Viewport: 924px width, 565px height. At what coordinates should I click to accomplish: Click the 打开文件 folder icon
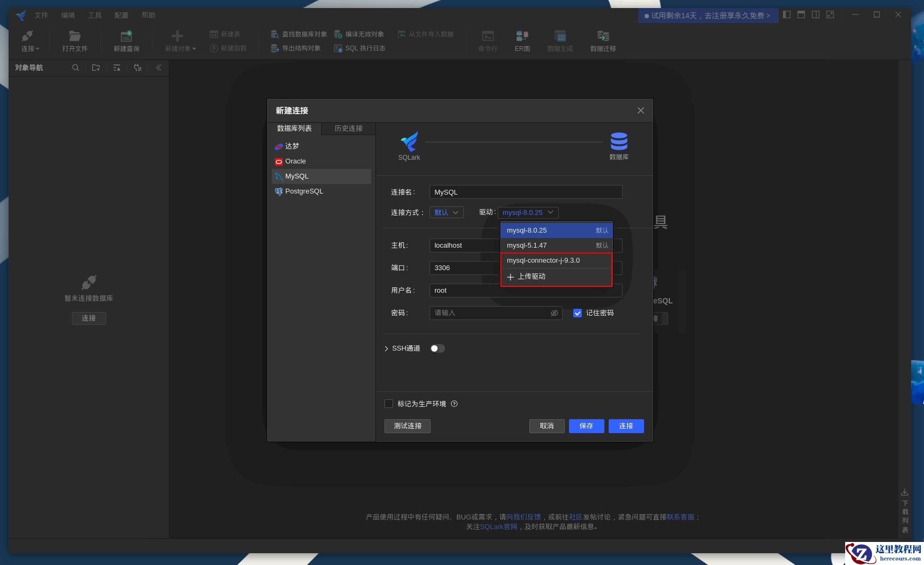point(75,36)
